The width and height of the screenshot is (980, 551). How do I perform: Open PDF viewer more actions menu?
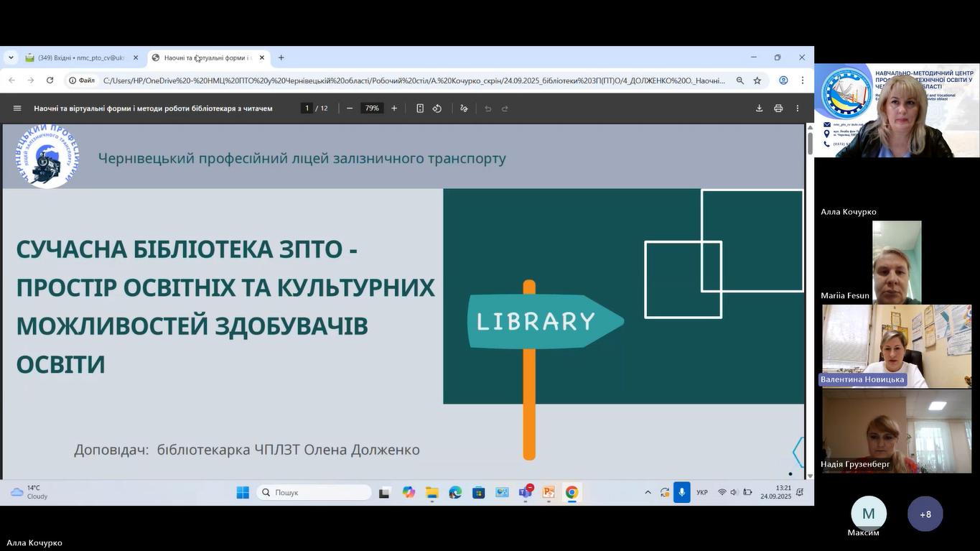tap(797, 108)
